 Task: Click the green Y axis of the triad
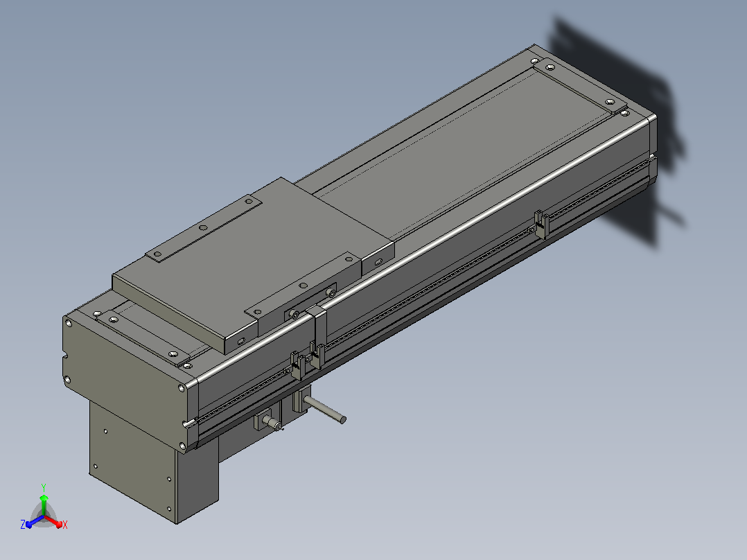[44, 505]
